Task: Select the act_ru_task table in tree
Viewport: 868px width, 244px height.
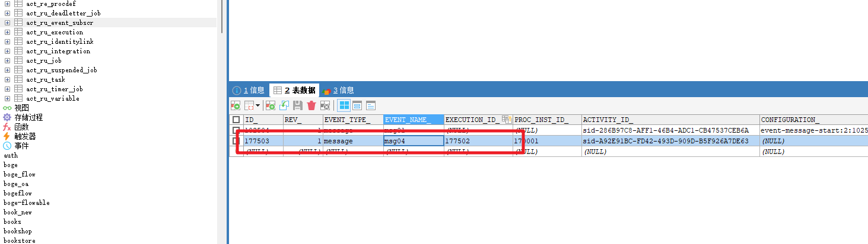Action: [46, 79]
